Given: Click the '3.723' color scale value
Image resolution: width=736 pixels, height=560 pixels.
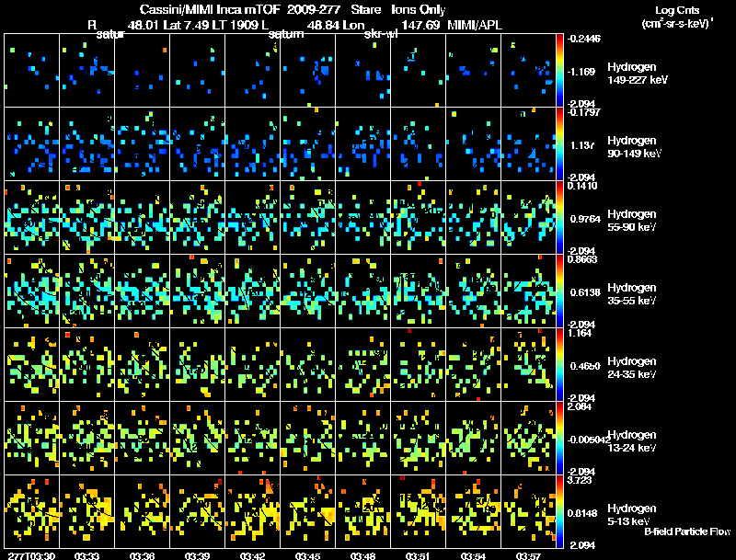Looking at the screenshot, I should point(580,480).
